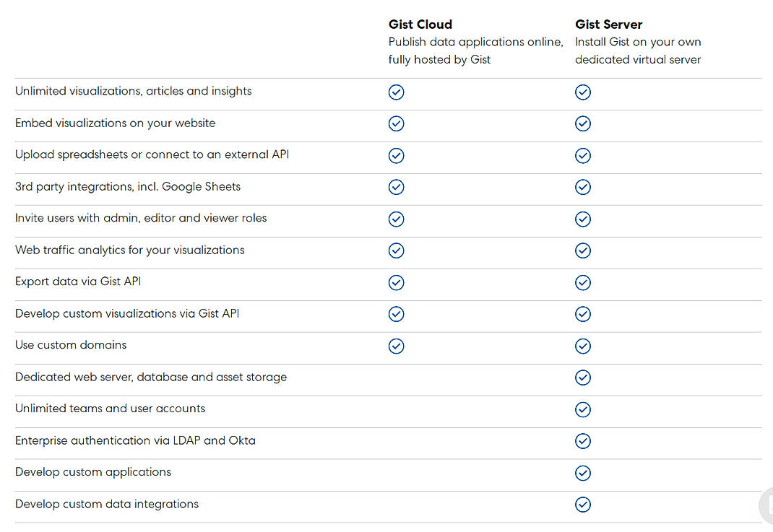
Task: Toggle the Gist Server check for Develop custom data integrations
Action: click(x=583, y=505)
